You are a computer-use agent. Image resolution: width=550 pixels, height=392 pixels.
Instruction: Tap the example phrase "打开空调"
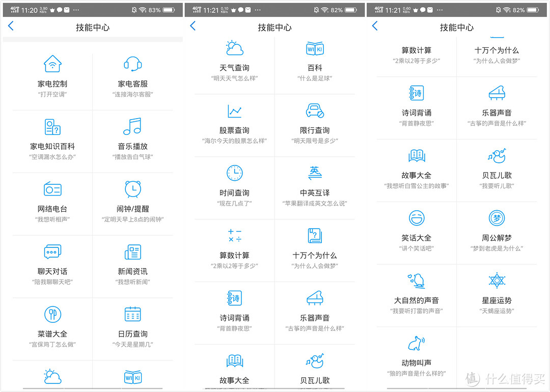coord(52,94)
